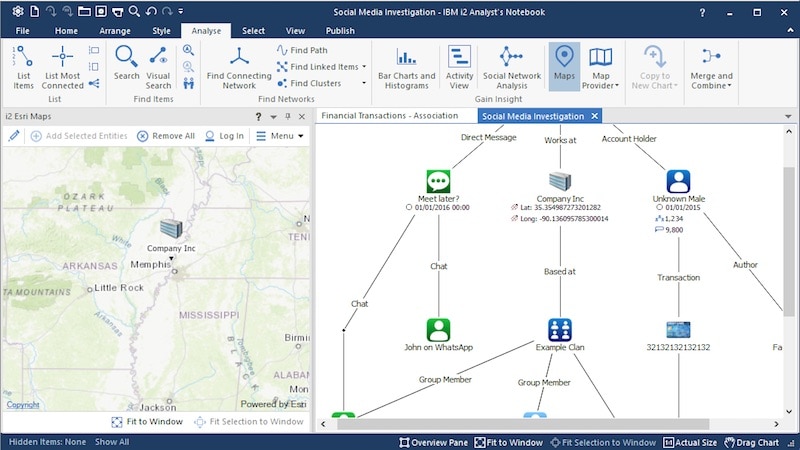800x450 pixels.
Task: Click List Most Connected icon
Action: [62, 67]
